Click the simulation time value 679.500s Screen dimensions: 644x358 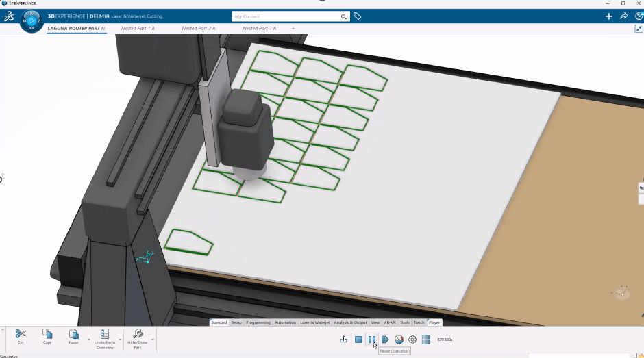445,340
